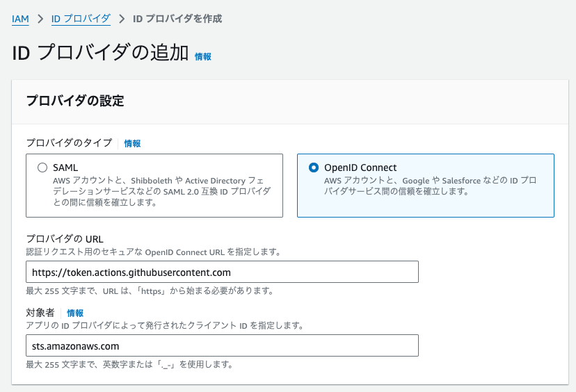The height and width of the screenshot is (392, 576).
Task: Select the OpenID Connect radio button
Action: pyautogui.click(x=314, y=168)
